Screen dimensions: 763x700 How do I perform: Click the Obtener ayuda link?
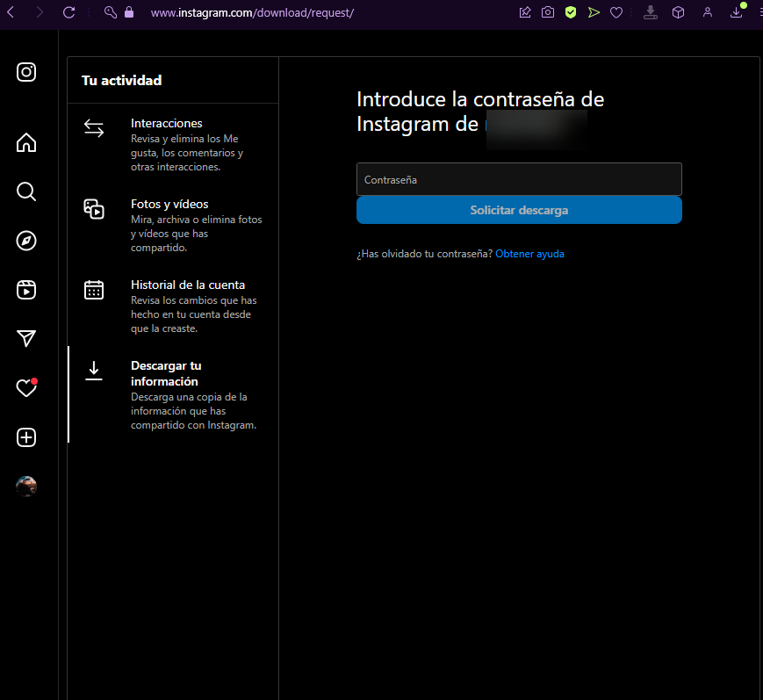pyautogui.click(x=529, y=254)
